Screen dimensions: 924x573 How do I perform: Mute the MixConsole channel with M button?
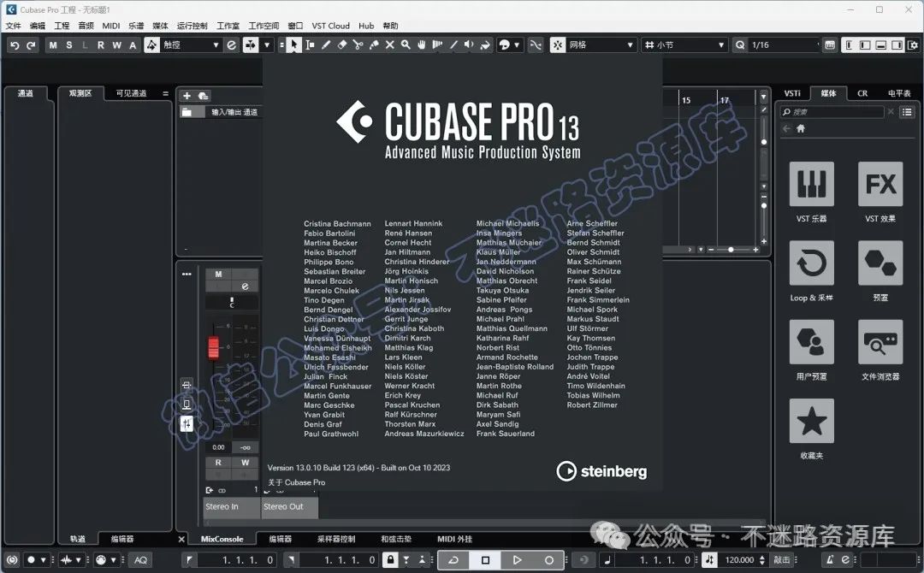(219, 274)
